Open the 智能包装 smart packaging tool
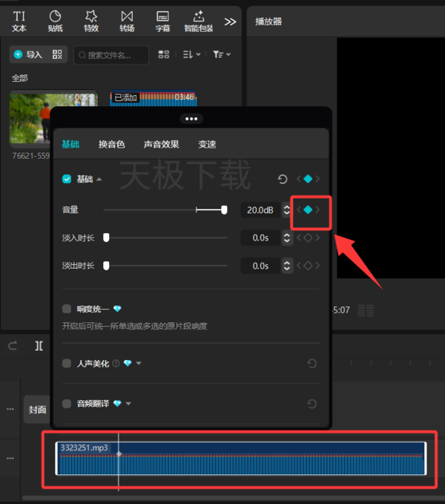 (199, 22)
